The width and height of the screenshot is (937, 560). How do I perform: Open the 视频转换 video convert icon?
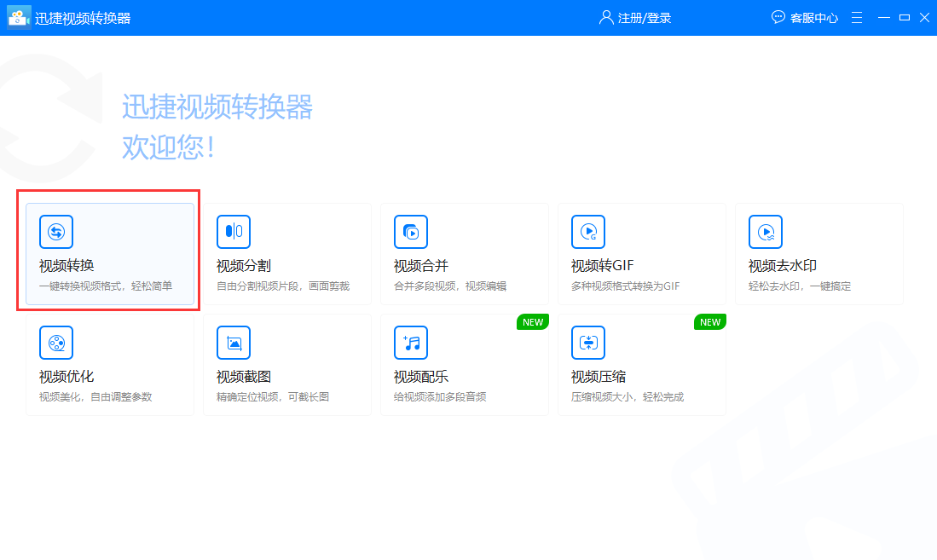point(56,232)
